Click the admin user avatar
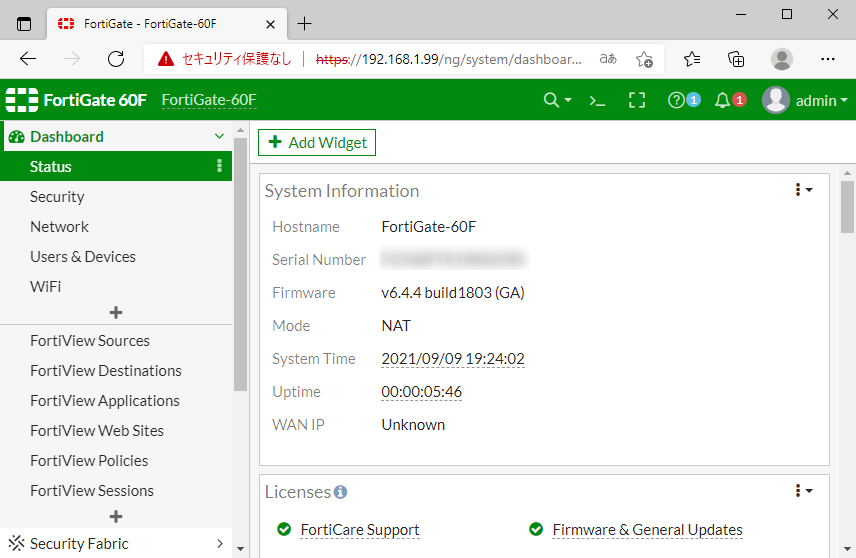Image resolution: width=856 pixels, height=558 pixels. 776,100
